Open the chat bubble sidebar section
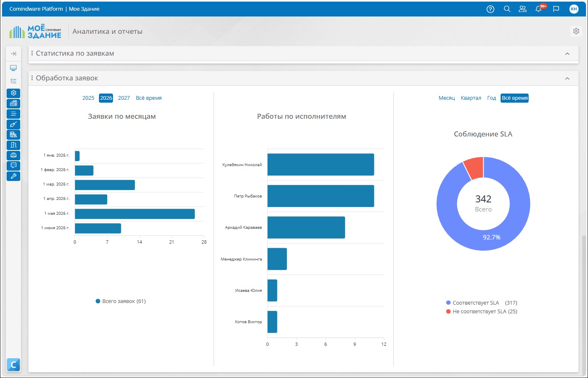Image resolution: width=588 pixels, height=378 pixels. click(x=13, y=166)
